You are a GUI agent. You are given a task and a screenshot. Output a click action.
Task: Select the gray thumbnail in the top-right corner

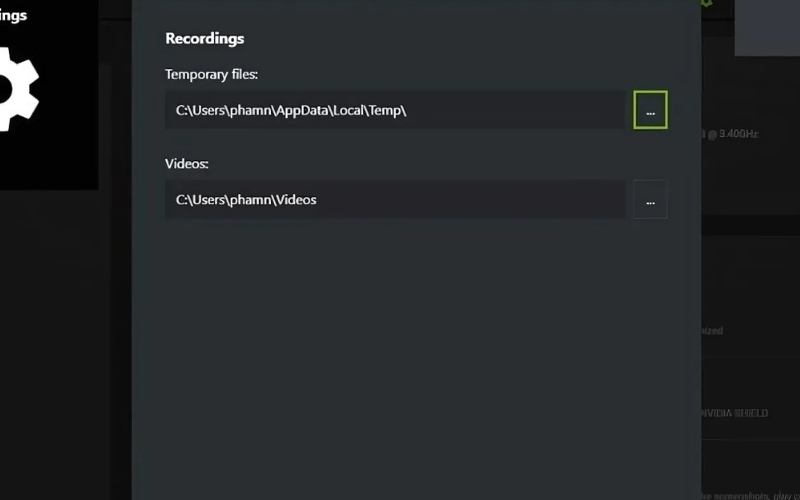click(x=767, y=27)
